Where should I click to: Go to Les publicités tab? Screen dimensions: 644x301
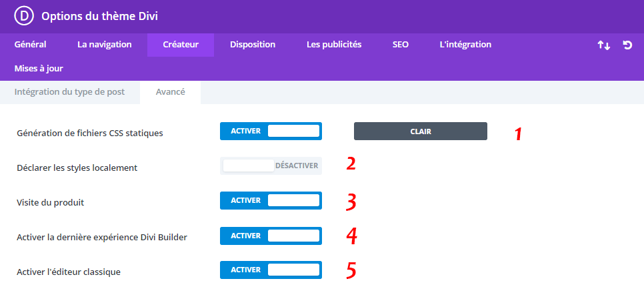click(x=334, y=45)
